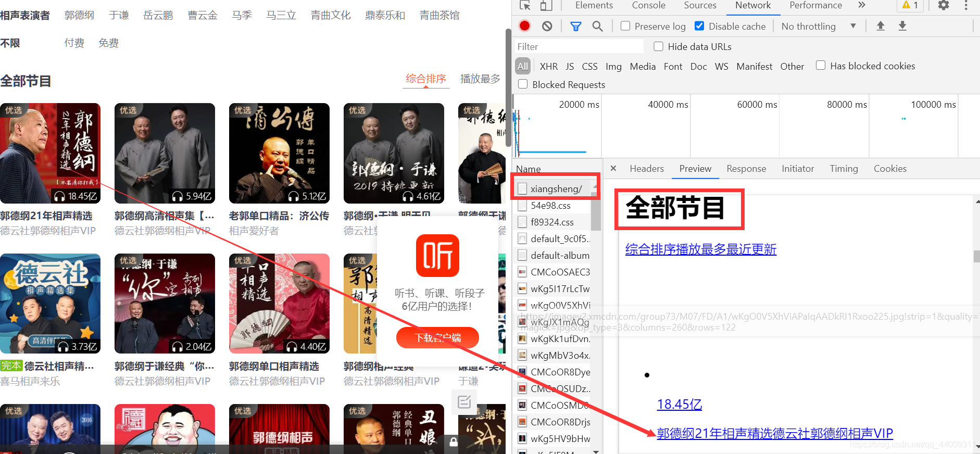This screenshot has height=454, width=980.
Task: Toggle Hide data URLs checkbox
Action: pyautogui.click(x=658, y=46)
